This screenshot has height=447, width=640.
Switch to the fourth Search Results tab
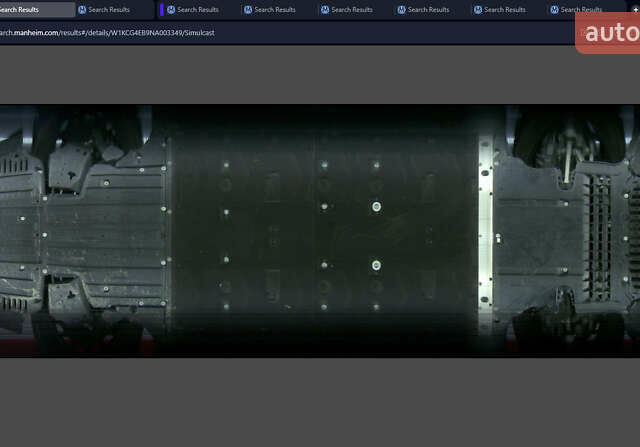274,9
